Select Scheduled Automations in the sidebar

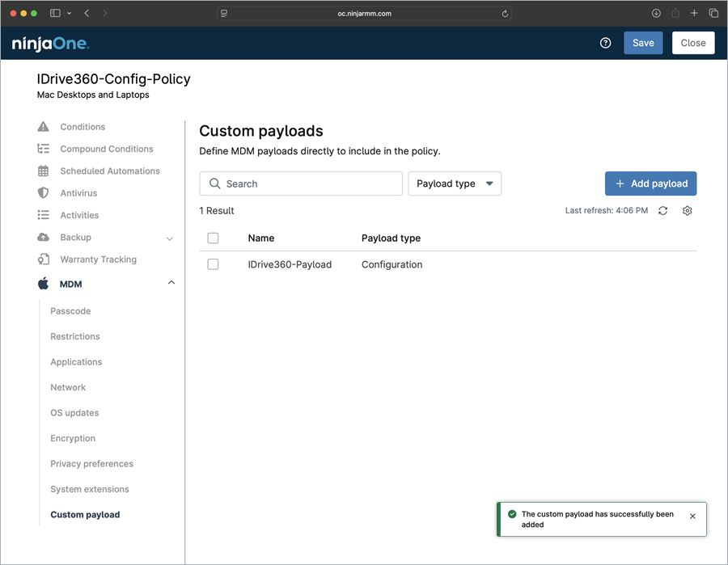point(109,171)
